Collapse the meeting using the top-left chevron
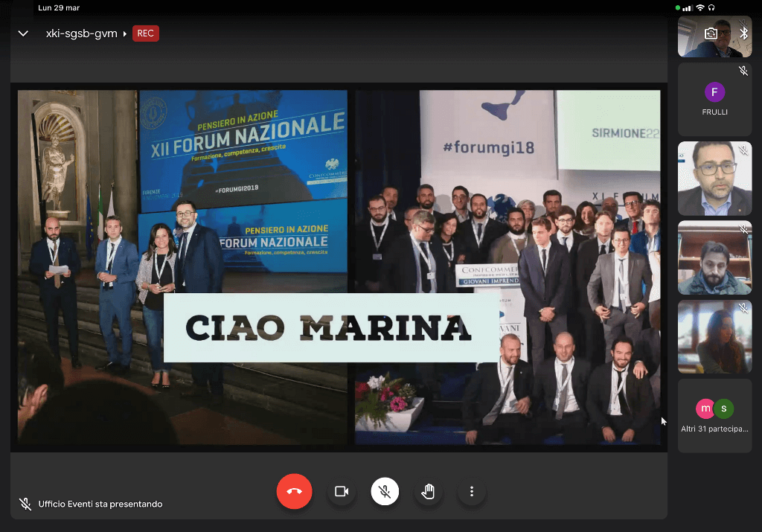 coord(23,33)
